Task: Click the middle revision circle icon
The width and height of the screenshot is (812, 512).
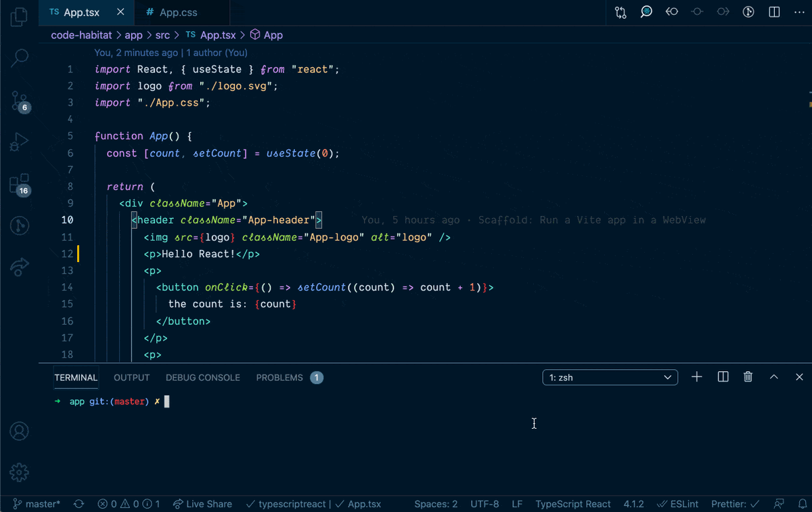Action: point(698,12)
